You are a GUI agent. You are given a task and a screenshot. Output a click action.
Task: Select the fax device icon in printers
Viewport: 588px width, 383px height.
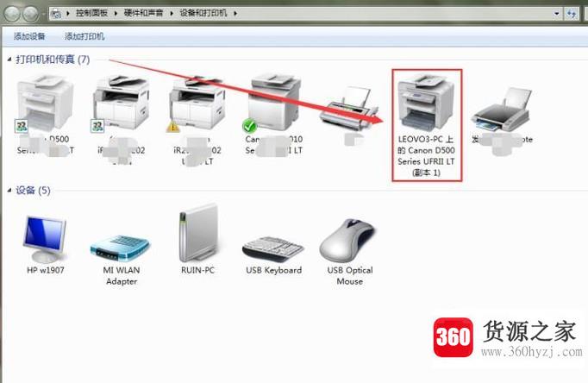[350, 115]
